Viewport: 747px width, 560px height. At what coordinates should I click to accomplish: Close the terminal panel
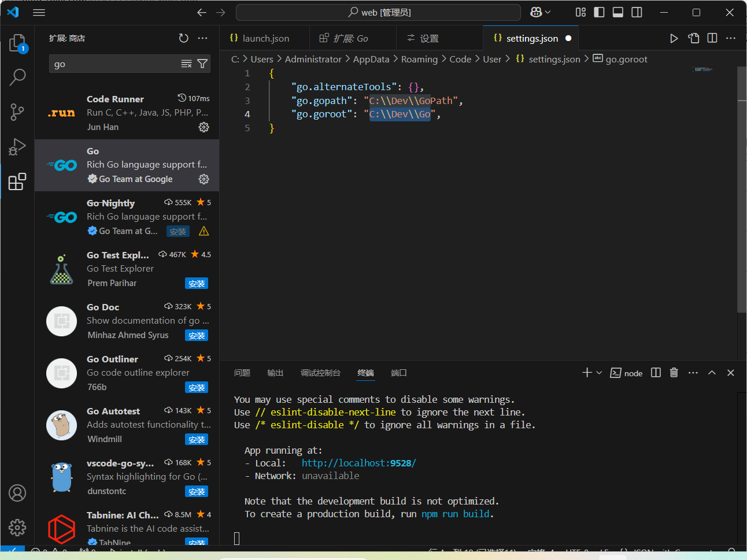click(x=730, y=373)
